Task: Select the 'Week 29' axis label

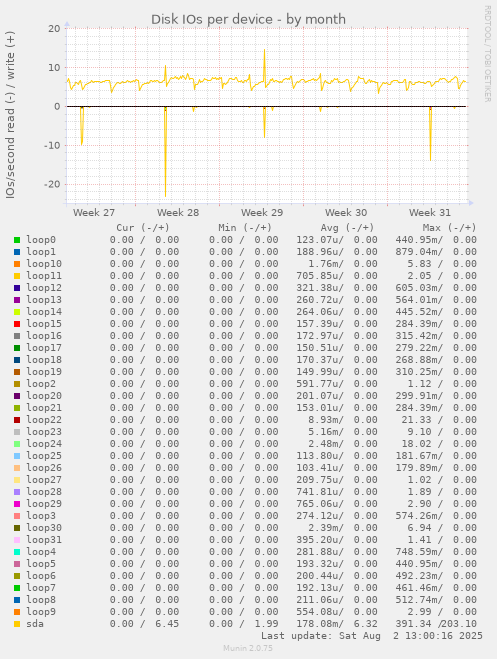Action: point(262,212)
